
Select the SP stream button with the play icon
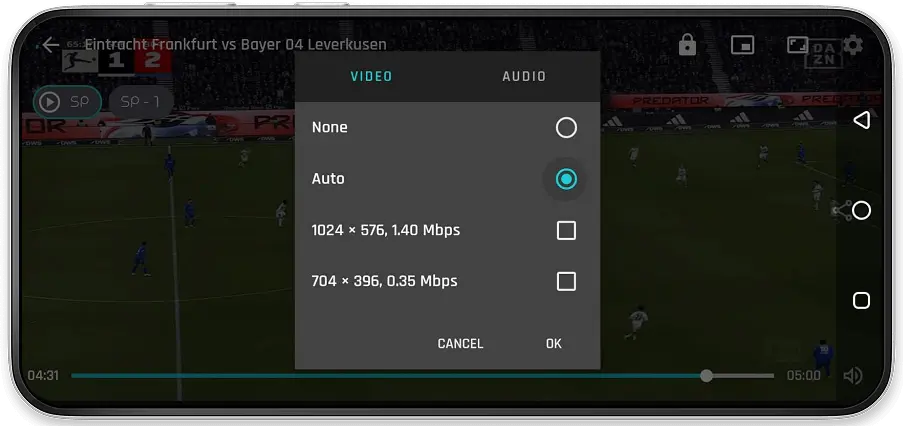tap(67, 102)
